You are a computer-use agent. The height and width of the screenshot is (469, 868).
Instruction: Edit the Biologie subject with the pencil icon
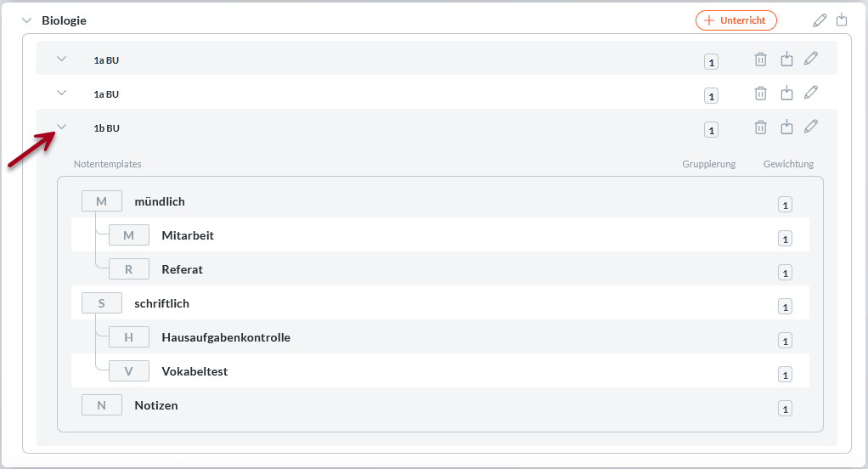click(820, 20)
